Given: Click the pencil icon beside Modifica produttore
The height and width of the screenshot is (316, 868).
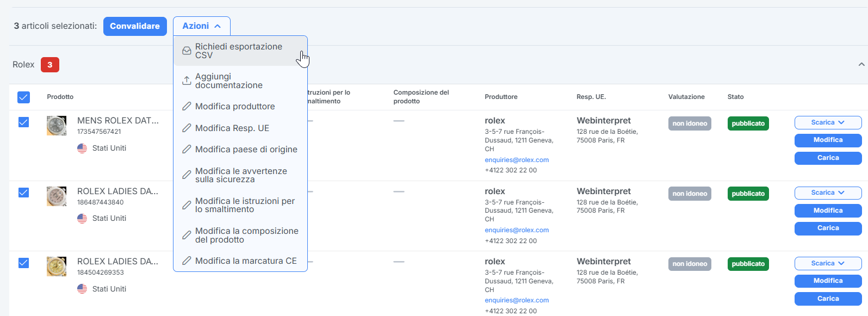Looking at the screenshot, I should pos(187,107).
